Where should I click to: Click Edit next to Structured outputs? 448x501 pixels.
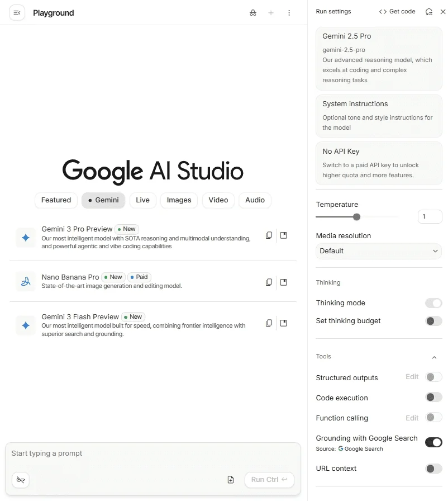pos(412,377)
